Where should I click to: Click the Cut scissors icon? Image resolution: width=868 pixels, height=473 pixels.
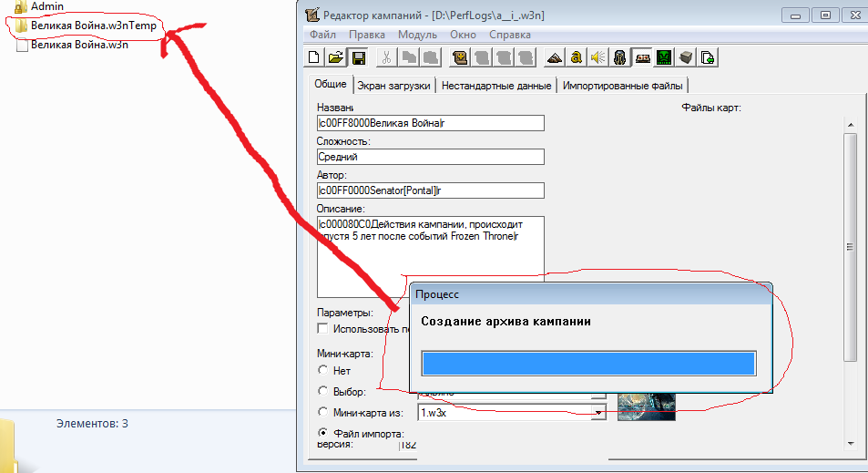click(386, 57)
